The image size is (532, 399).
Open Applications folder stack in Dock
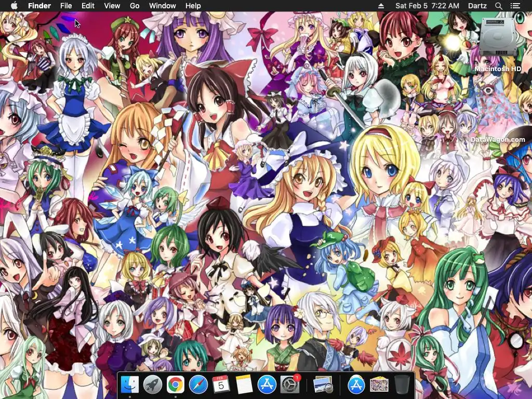(356, 384)
